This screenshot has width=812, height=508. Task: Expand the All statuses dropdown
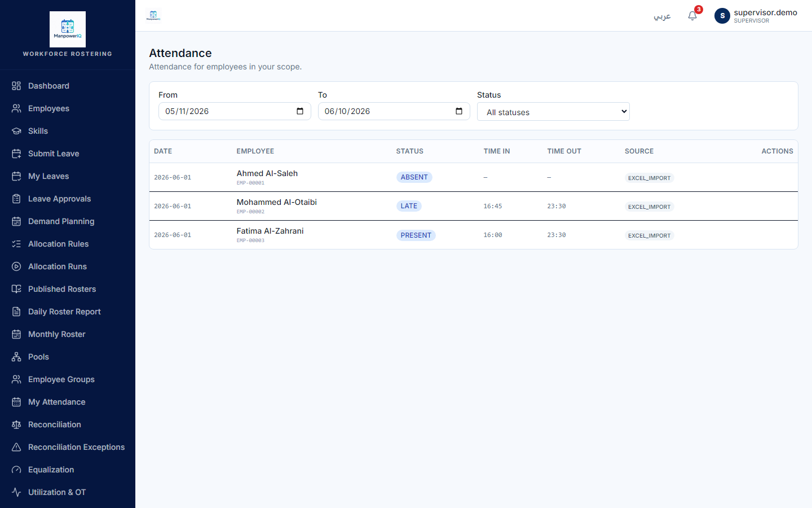click(553, 112)
